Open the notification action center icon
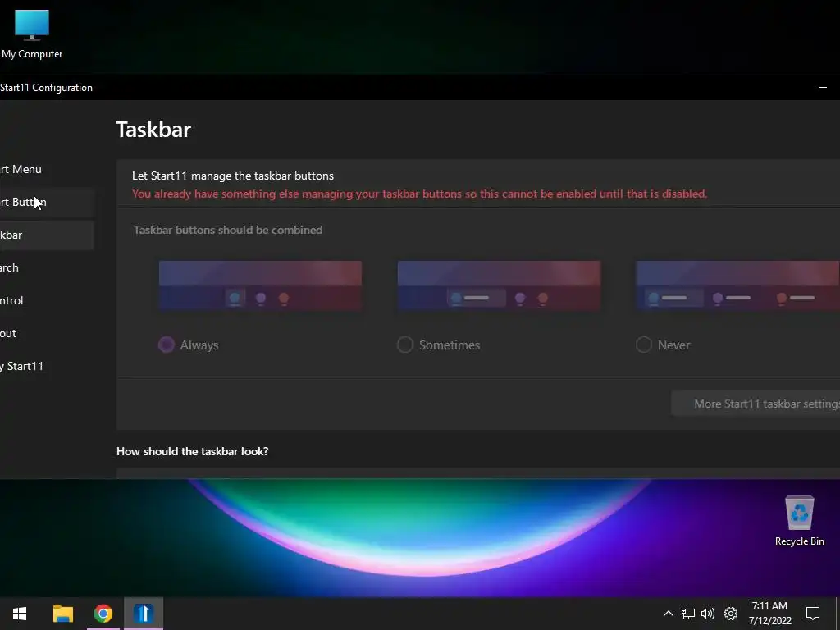The width and height of the screenshot is (840, 630). point(813,614)
